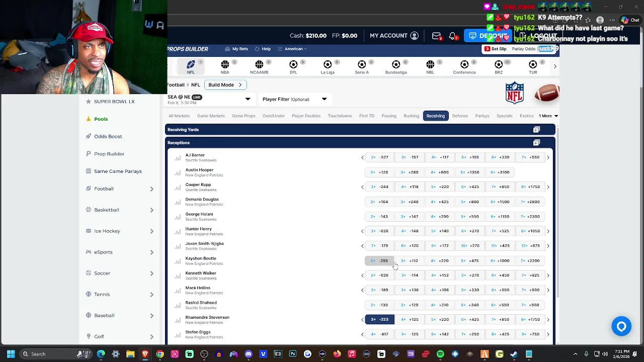644x362 pixels.
Task: View Cooper Kupp stats chart icon
Action: [178, 187]
